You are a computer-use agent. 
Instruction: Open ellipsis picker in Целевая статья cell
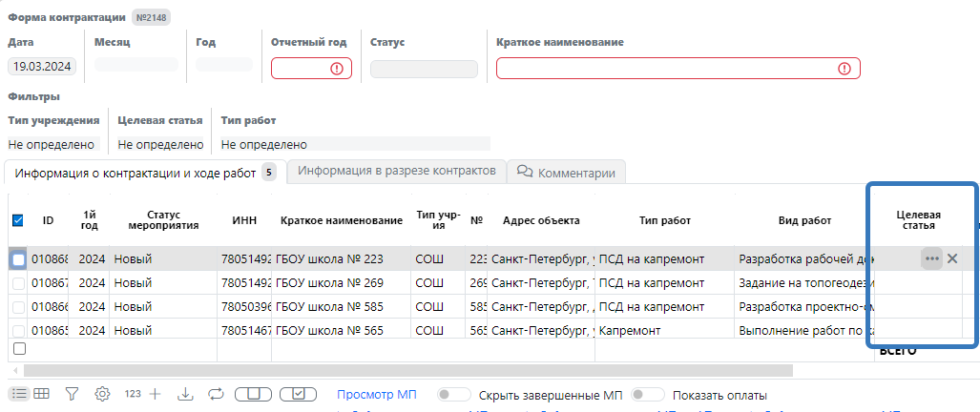click(x=931, y=258)
